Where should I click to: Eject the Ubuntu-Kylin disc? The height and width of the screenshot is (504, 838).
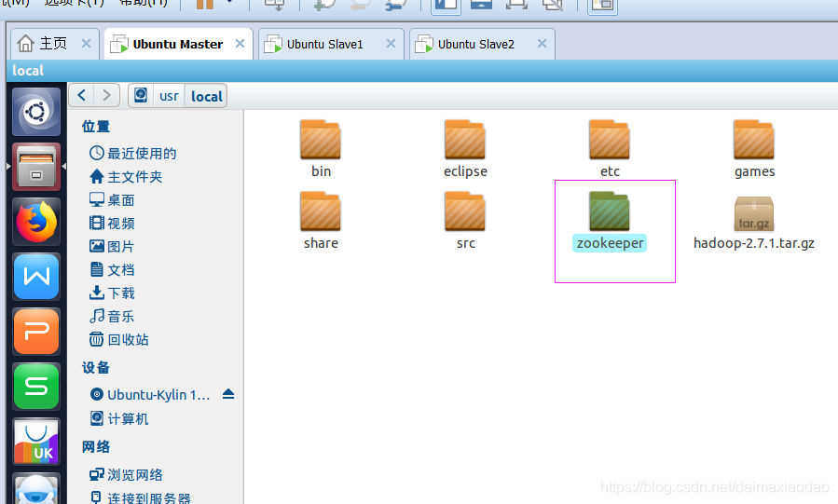pyautogui.click(x=228, y=394)
